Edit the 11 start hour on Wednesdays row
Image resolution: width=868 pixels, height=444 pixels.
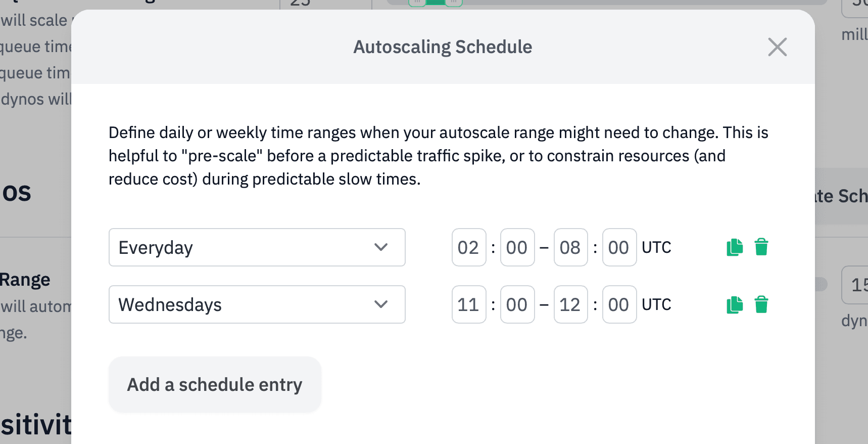coord(468,304)
